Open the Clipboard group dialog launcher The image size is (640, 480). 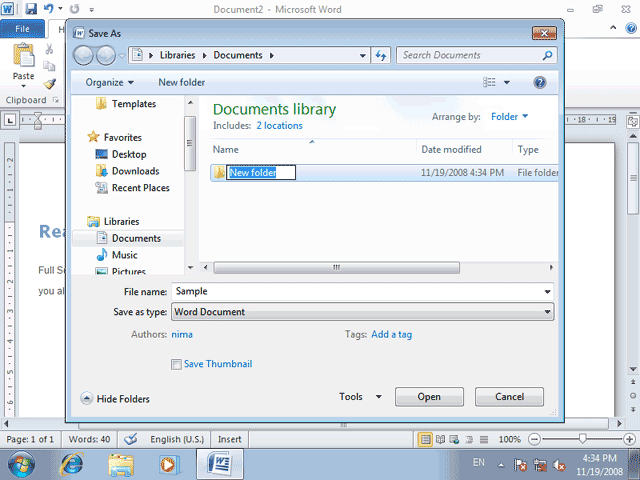pyautogui.click(x=56, y=100)
